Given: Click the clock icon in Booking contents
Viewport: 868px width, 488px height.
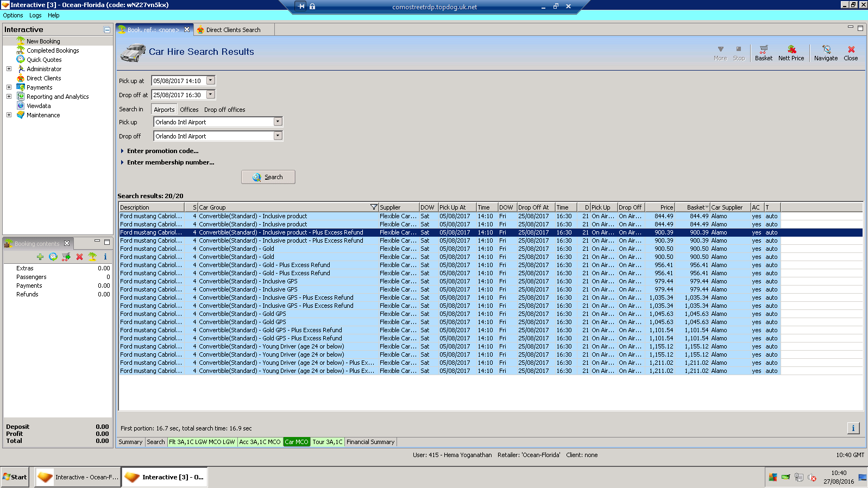Looking at the screenshot, I should click(53, 257).
